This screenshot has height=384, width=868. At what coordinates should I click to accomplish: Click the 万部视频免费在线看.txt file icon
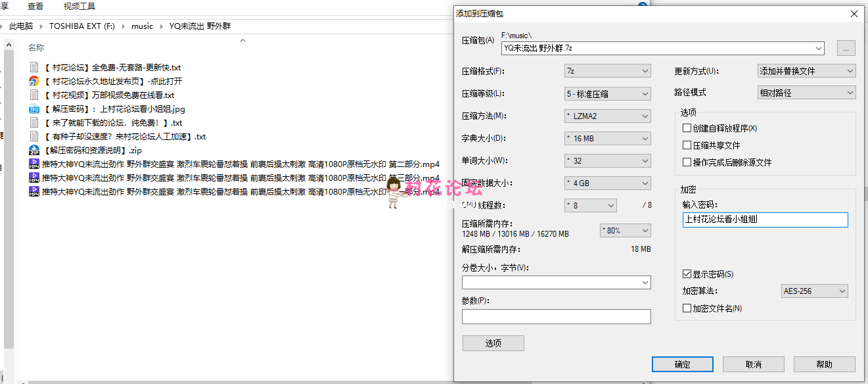pos(34,95)
